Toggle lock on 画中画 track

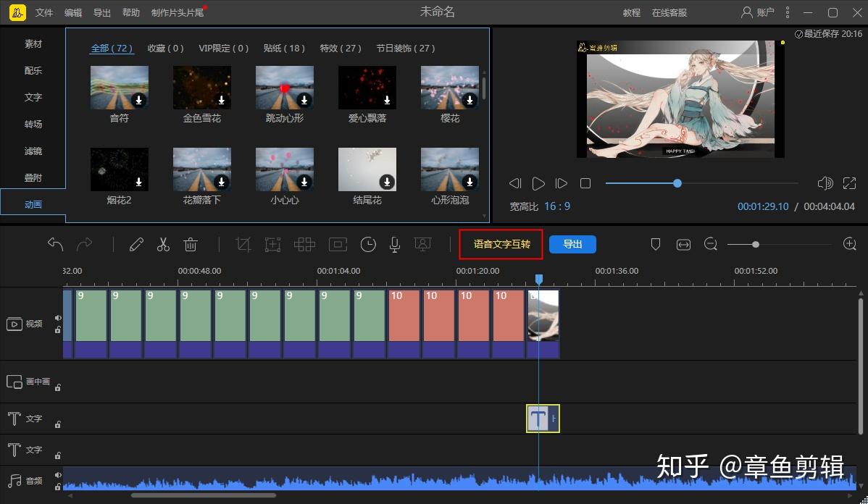pyautogui.click(x=57, y=387)
